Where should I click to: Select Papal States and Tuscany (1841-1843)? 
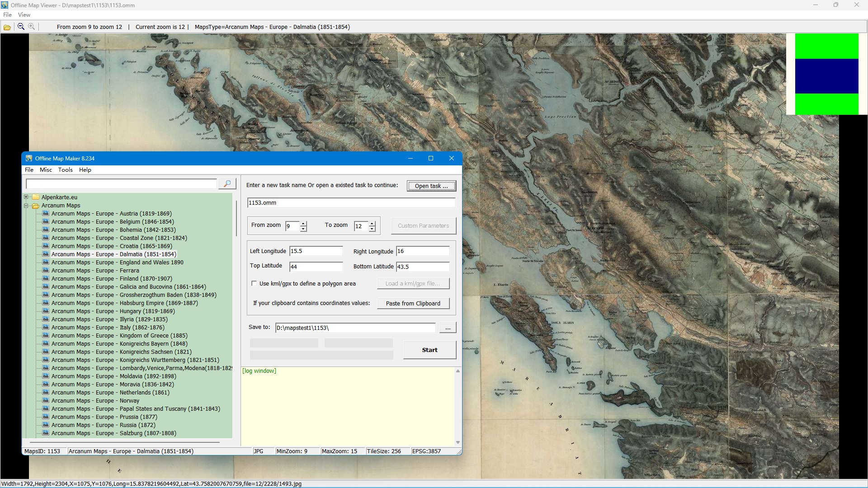(x=136, y=408)
